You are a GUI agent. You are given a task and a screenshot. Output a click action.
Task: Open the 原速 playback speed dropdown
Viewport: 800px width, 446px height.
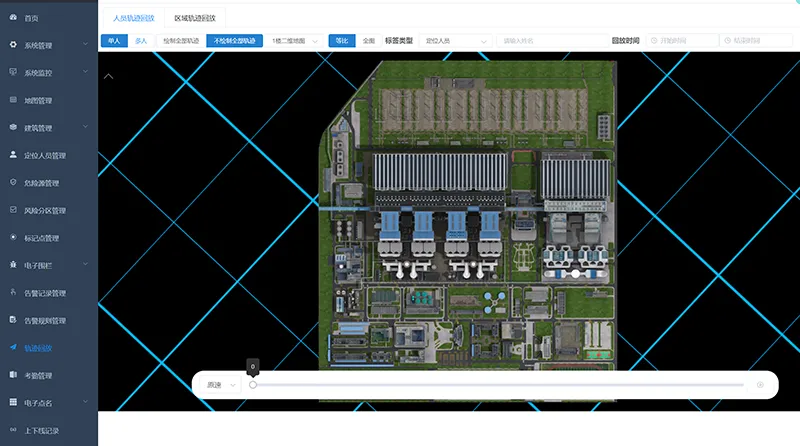click(x=220, y=385)
